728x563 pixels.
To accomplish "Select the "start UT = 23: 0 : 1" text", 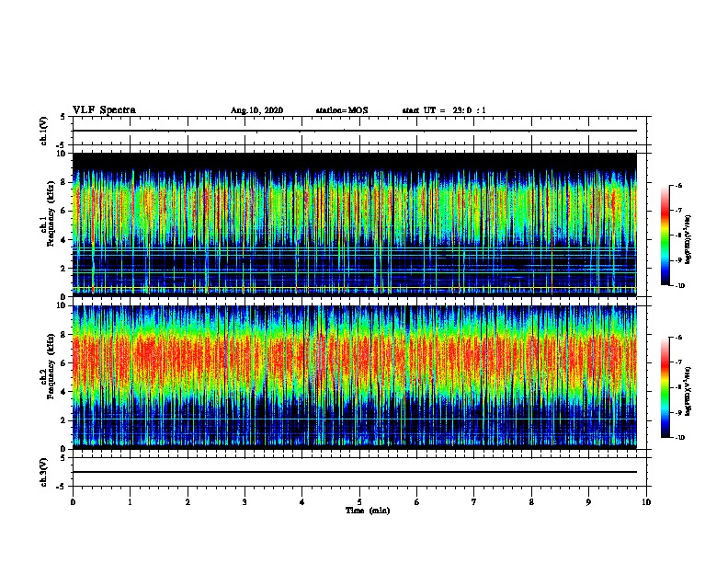I will pos(444,110).
